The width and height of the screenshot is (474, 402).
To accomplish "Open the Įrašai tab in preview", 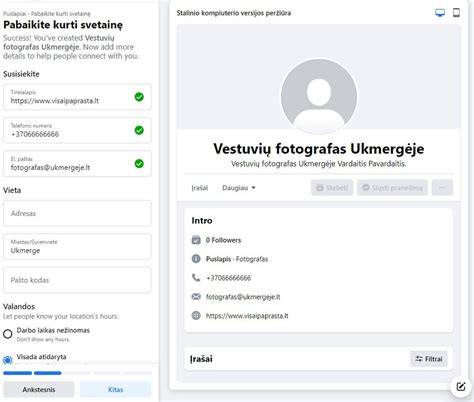I will 200,188.
